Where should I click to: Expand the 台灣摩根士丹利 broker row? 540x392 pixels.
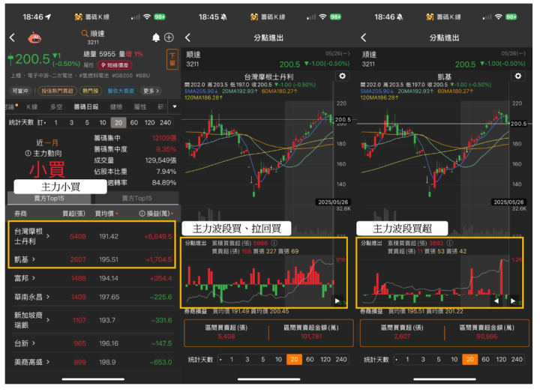[91, 236]
